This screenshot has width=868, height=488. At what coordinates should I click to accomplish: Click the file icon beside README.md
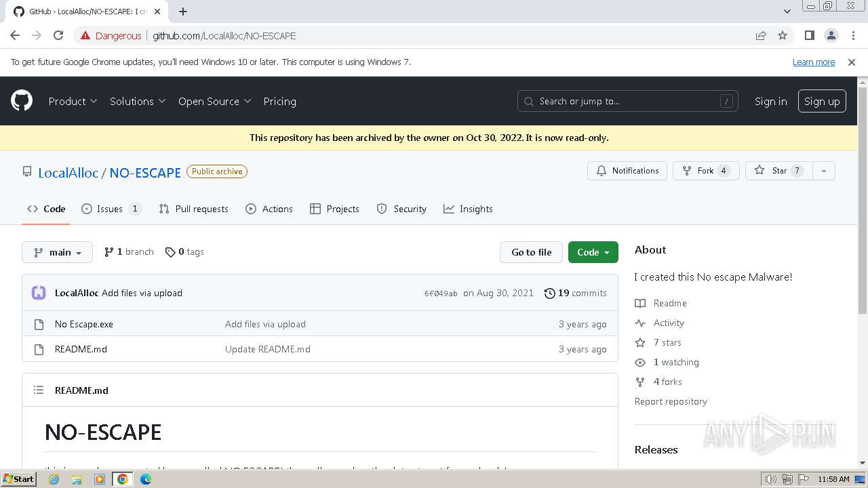point(39,349)
